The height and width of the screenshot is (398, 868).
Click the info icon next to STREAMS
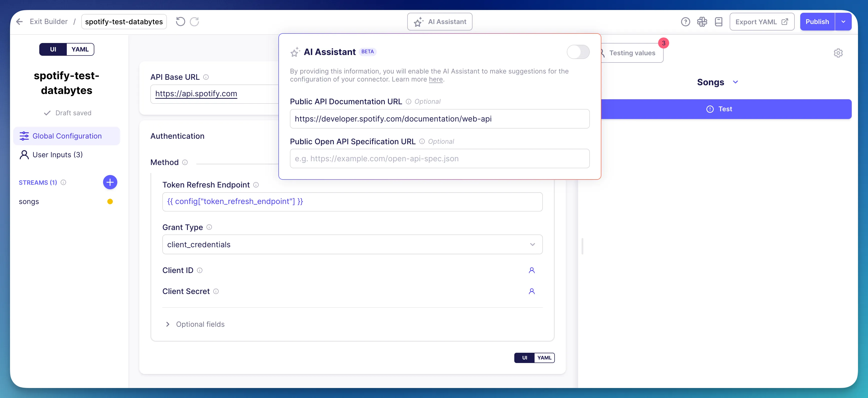coord(63,182)
